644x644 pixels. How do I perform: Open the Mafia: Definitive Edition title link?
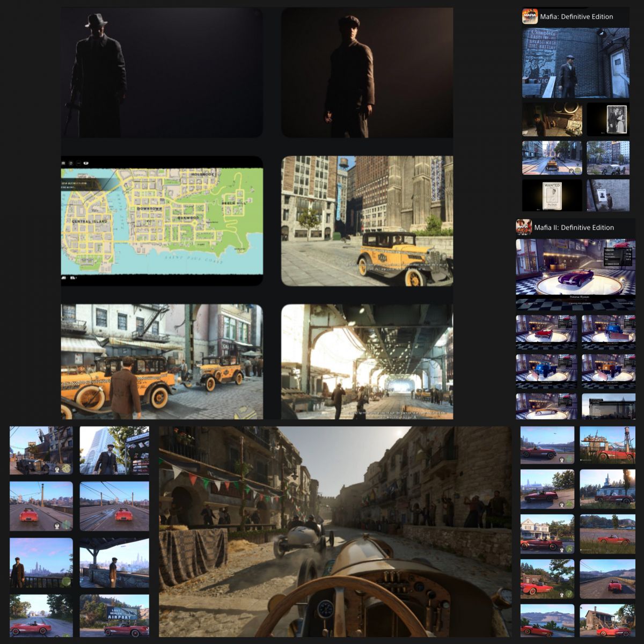[576, 17]
